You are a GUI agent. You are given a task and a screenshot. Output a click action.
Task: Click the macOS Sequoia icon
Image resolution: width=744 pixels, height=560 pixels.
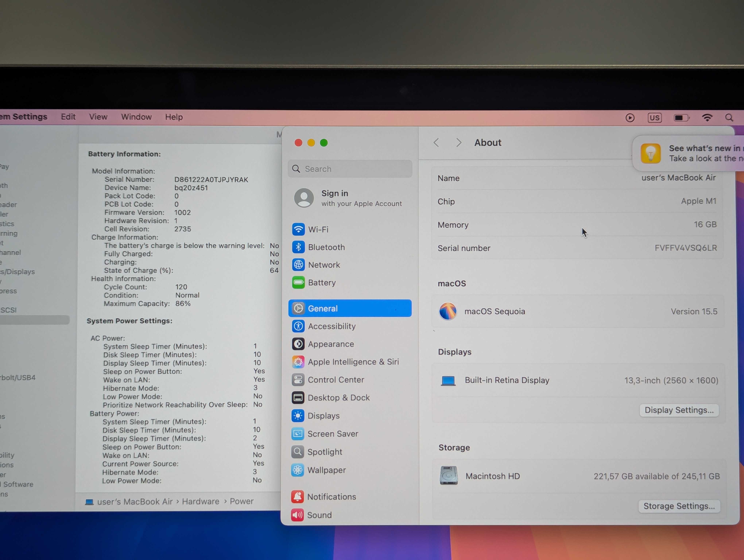(448, 311)
